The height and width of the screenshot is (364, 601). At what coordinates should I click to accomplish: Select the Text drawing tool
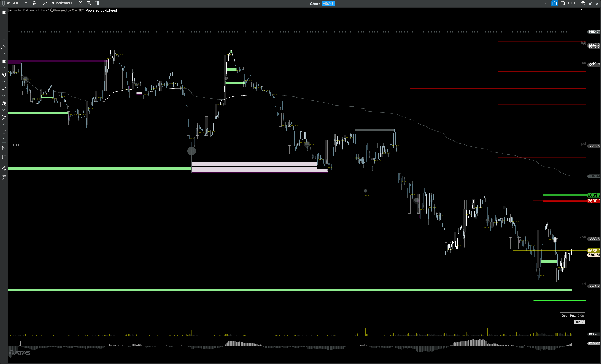tap(4, 131)
